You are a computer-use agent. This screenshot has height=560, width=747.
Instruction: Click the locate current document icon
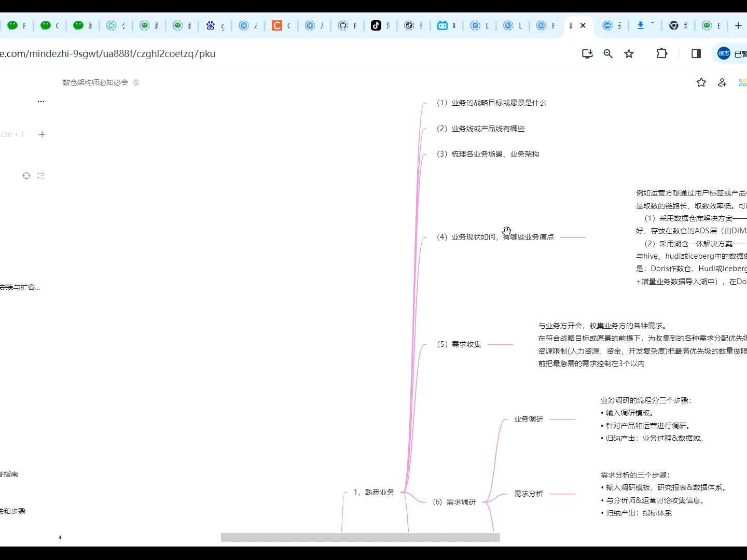(x=26, y=176)
